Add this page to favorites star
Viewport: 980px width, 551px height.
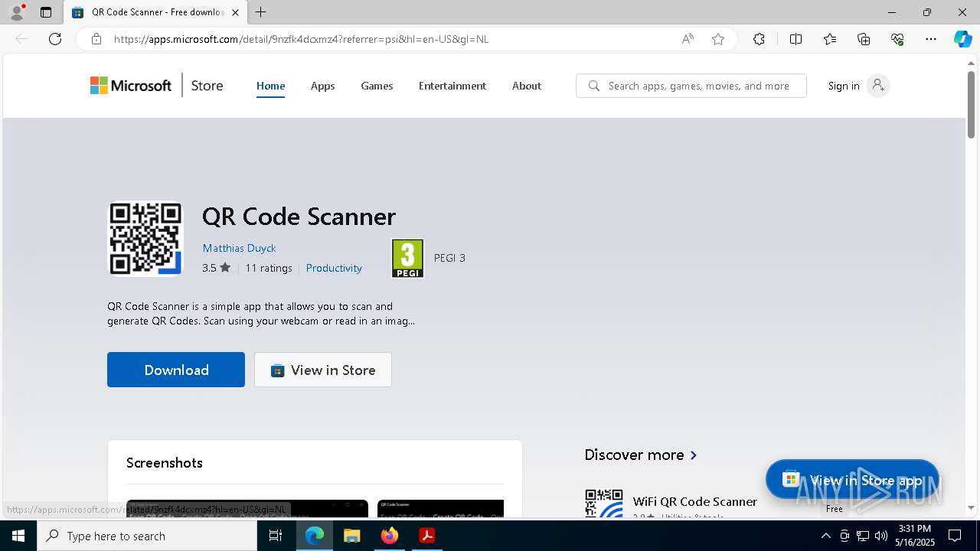(718, 39)
